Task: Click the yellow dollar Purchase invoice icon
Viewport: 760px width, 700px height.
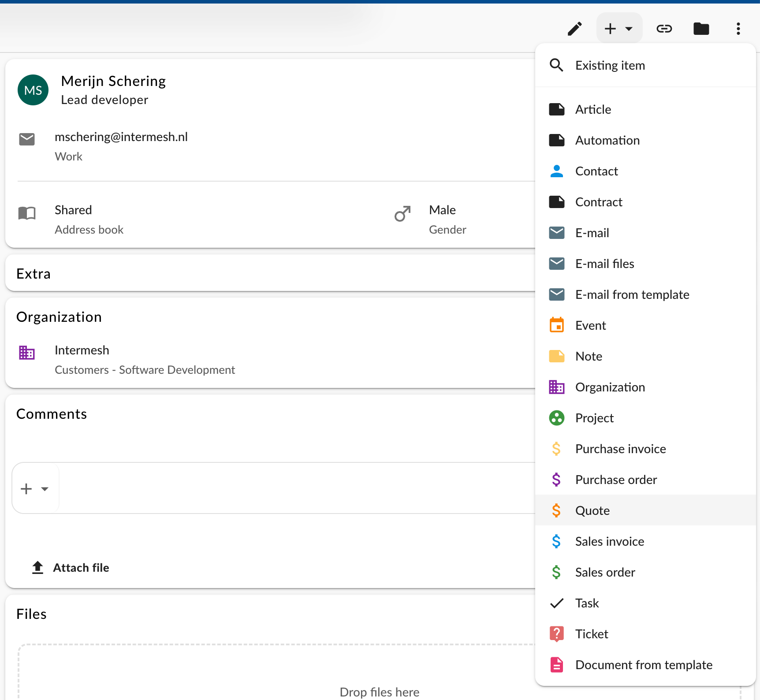Action: pos(556,449)
